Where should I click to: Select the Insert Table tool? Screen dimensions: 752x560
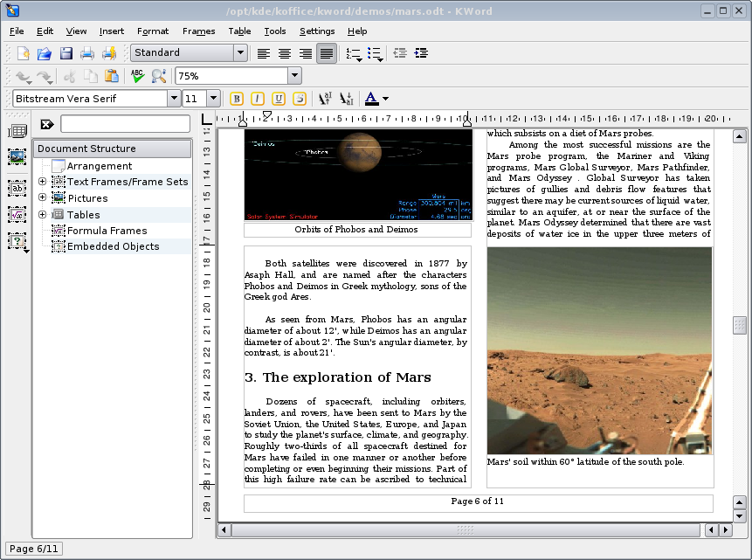(x=17, y=131)
